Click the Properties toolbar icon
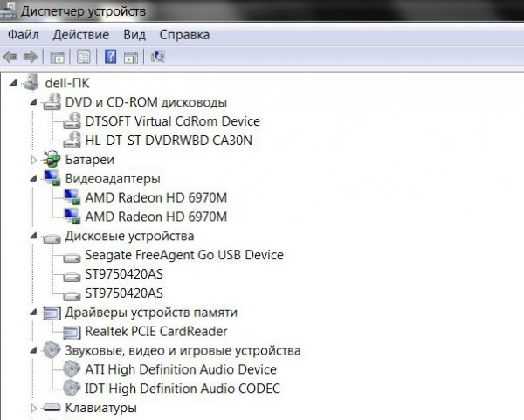This screenshot has height=420, width=524. click(84, 57)
